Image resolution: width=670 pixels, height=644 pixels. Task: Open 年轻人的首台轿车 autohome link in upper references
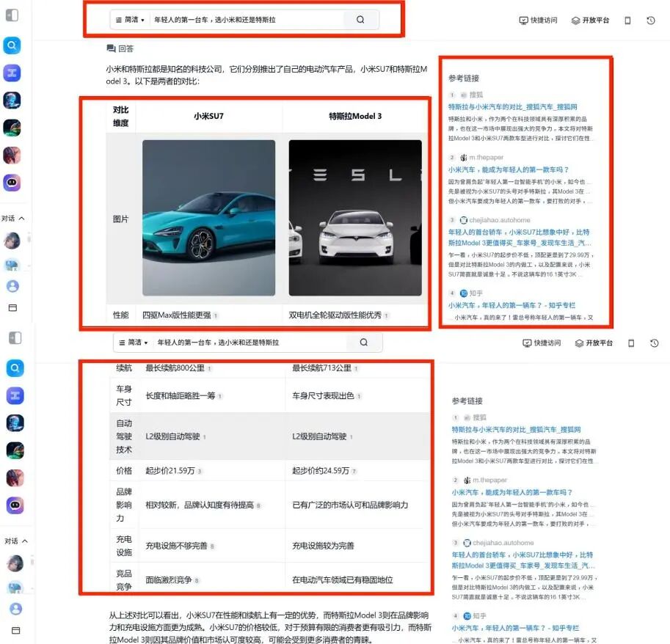pyautogui.click(x=520, y=238)
